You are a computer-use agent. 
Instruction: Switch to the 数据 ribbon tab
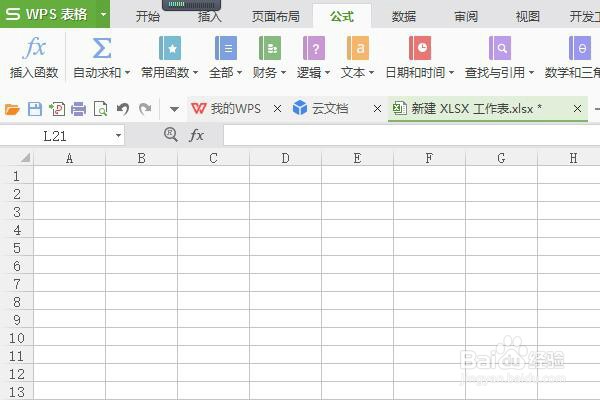click(404, 16)
